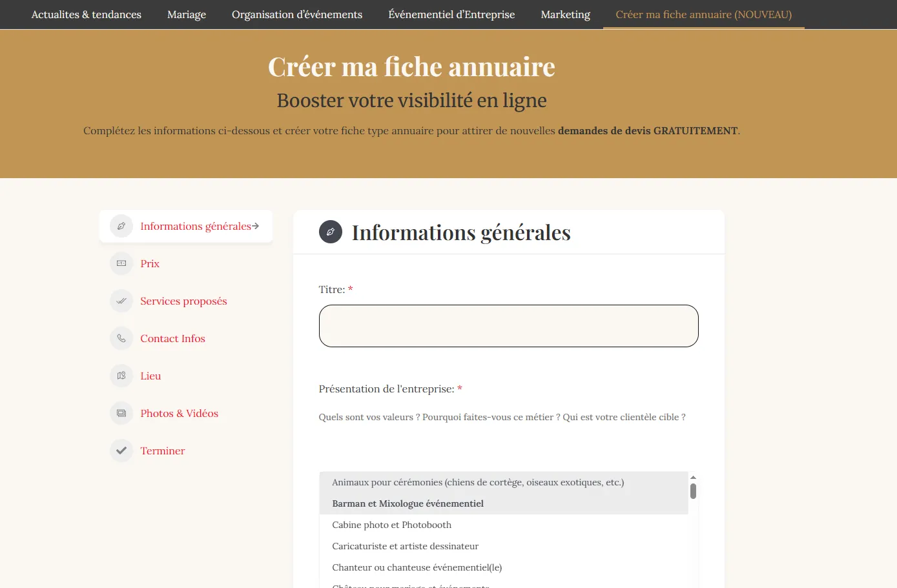
Task: Click the pencil icon beside Informations générales
Action: (121, 226)
